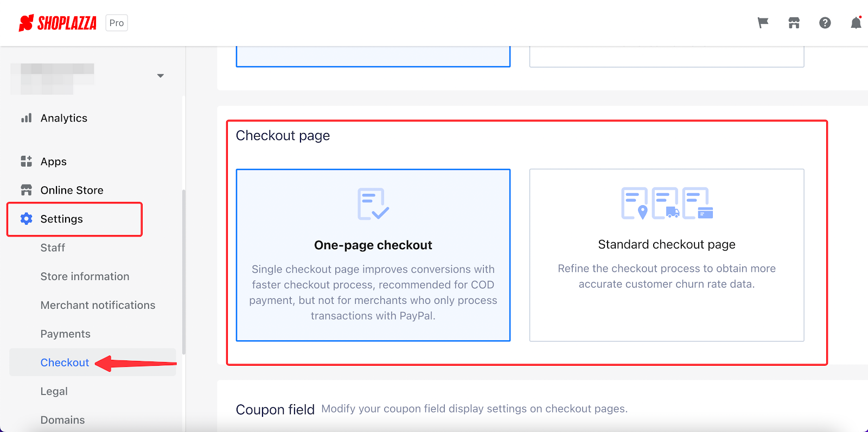
Task: Click the Apps grid icon
Action: coord(26,161)
